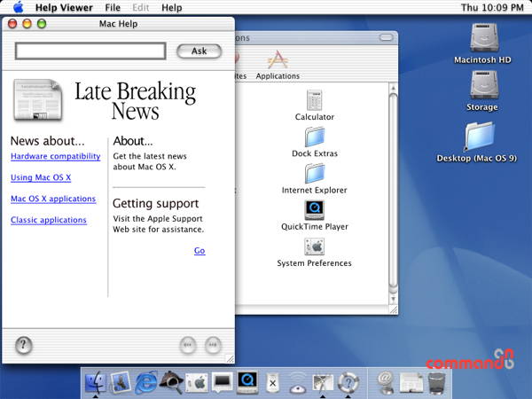Open the AirPort signal Dock extra
The width and height of the screenshot is (532, 399).
(x=298, y=383)
